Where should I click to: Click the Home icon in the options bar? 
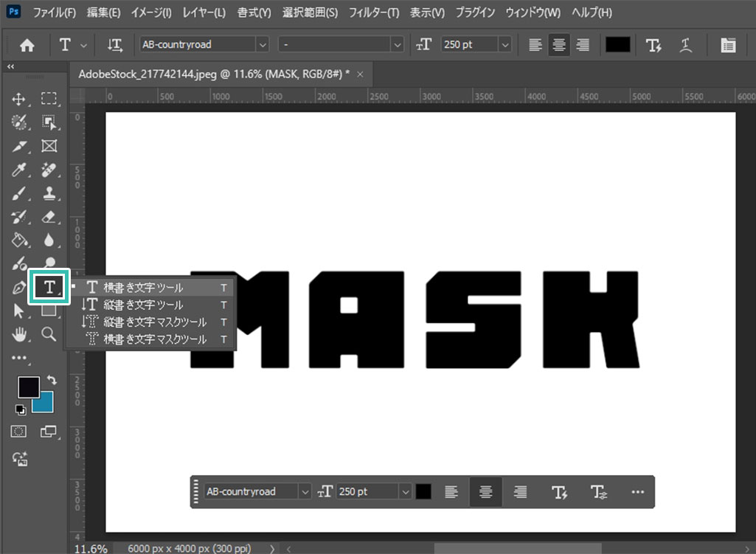click(27, 45)
